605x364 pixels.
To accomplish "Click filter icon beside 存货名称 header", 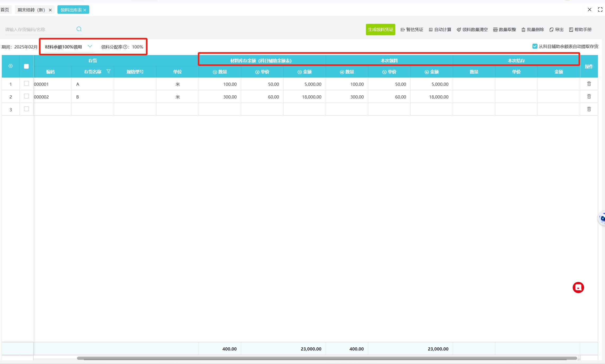I will click(x=108, y=71).
